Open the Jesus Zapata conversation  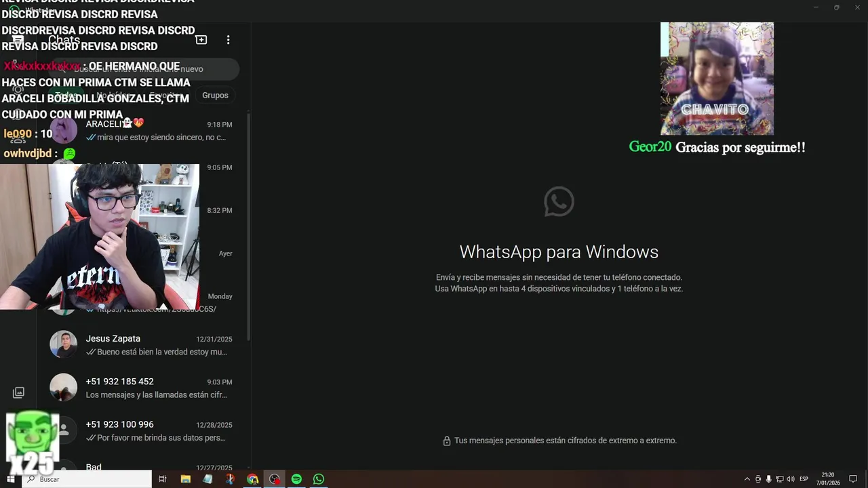pos(142,345)
